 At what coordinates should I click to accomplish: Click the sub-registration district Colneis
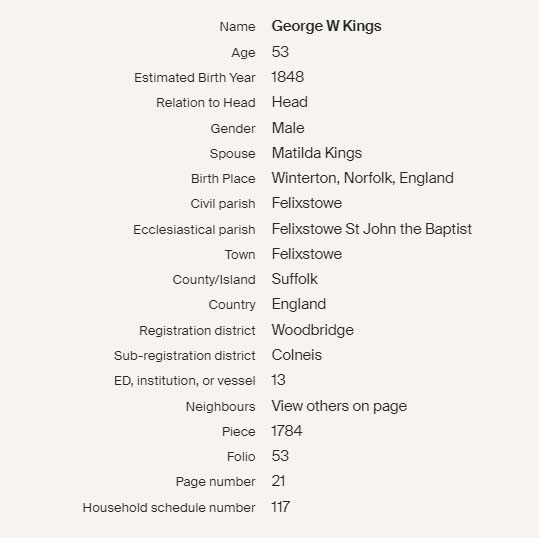(297, 355)
